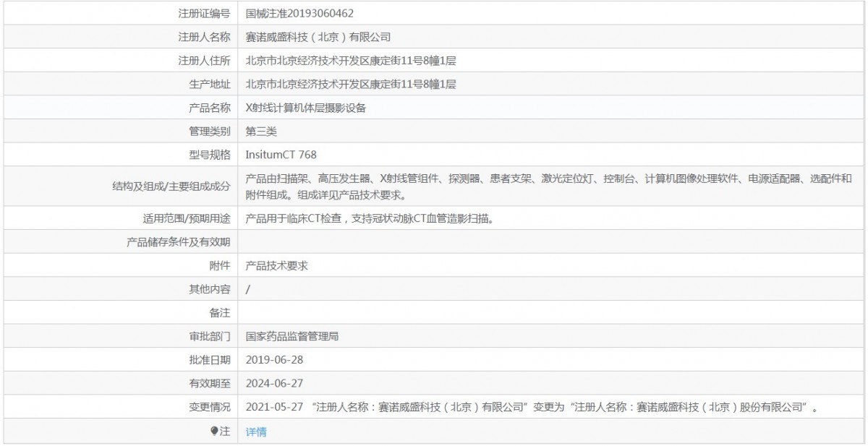Click the 批准日期 label
Screen dimensions: 868x446
click(209, 360)
